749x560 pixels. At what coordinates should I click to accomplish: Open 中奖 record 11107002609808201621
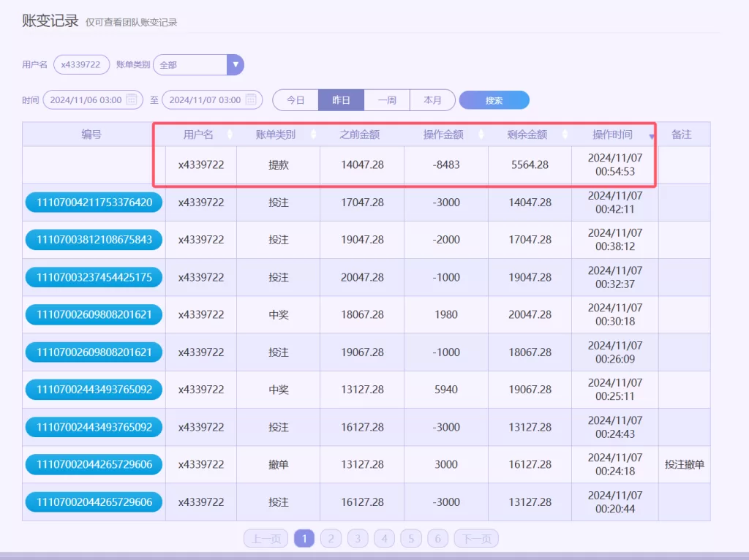point(94,314)
